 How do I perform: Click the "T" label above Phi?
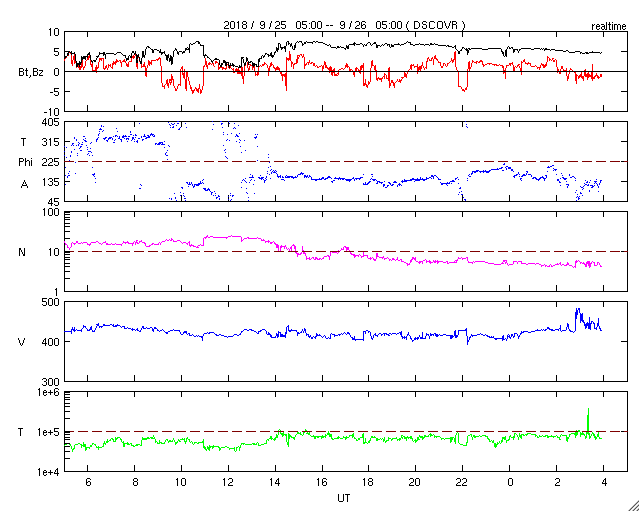coord(23,142)
